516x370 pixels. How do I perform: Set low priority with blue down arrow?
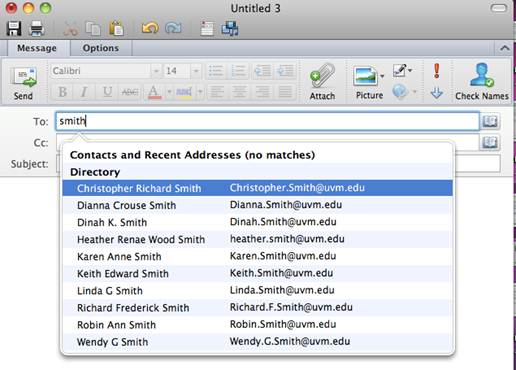pos(437,92)
